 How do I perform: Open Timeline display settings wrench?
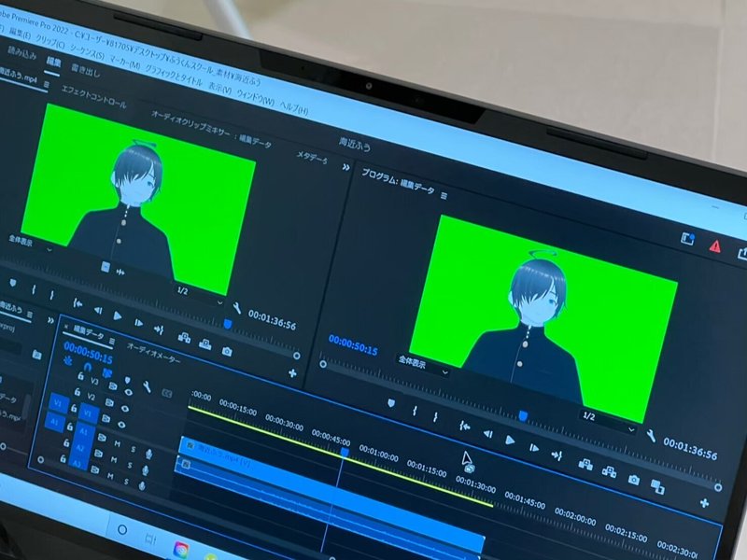point(147,386)
